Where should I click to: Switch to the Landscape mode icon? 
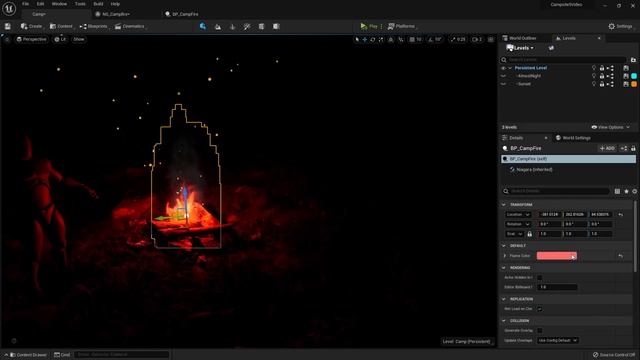click(x=218, y=27)
